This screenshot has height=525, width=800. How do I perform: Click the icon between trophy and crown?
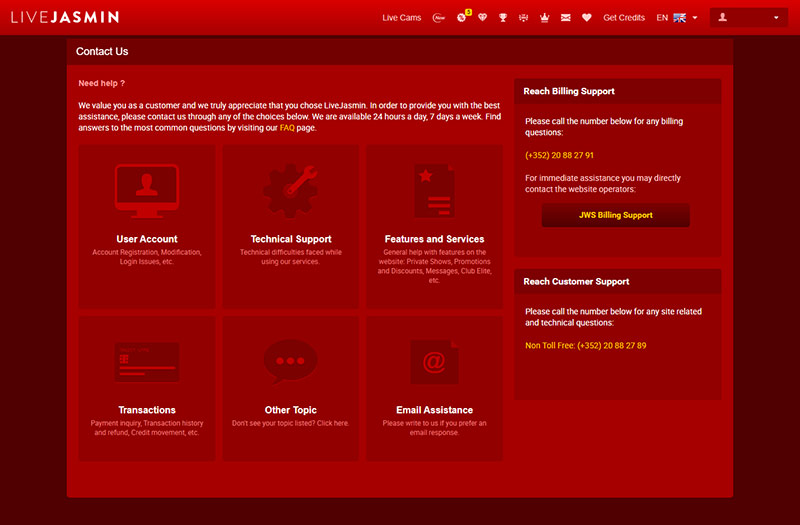523,18
